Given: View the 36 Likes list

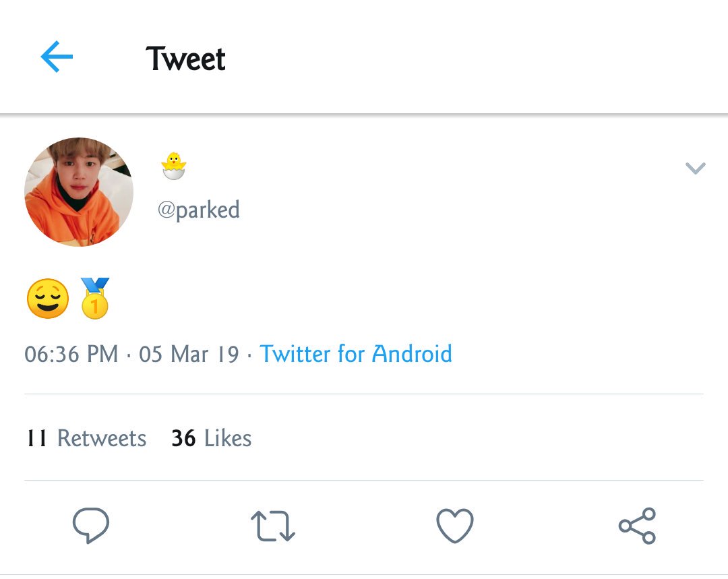Looking at the screenshot, I should [212, 438].
